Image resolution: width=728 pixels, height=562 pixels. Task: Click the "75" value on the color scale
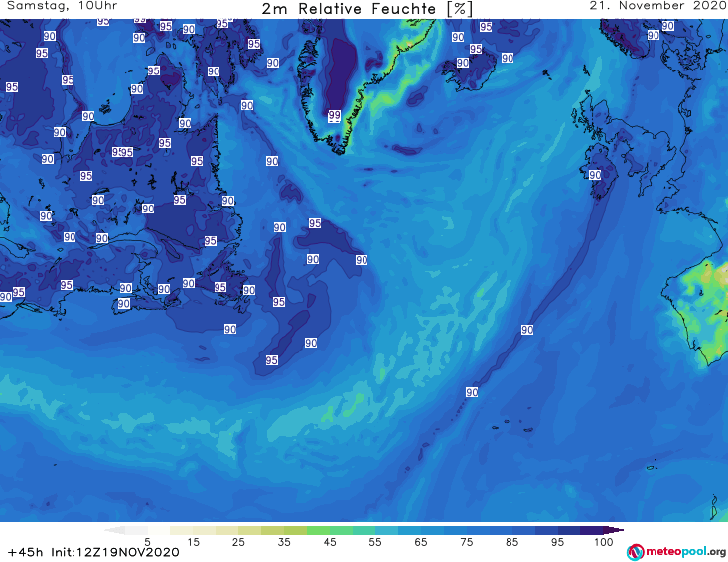(x=467, y=541)
